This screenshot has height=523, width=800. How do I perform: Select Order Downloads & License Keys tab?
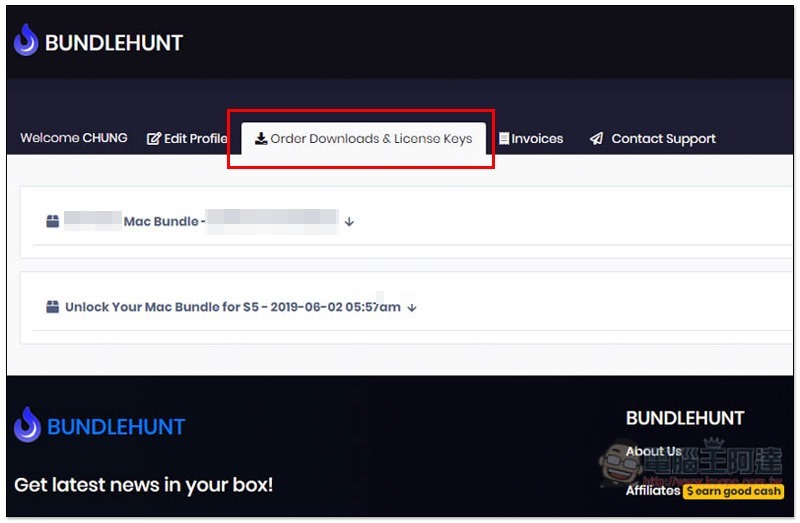[363, 138]
